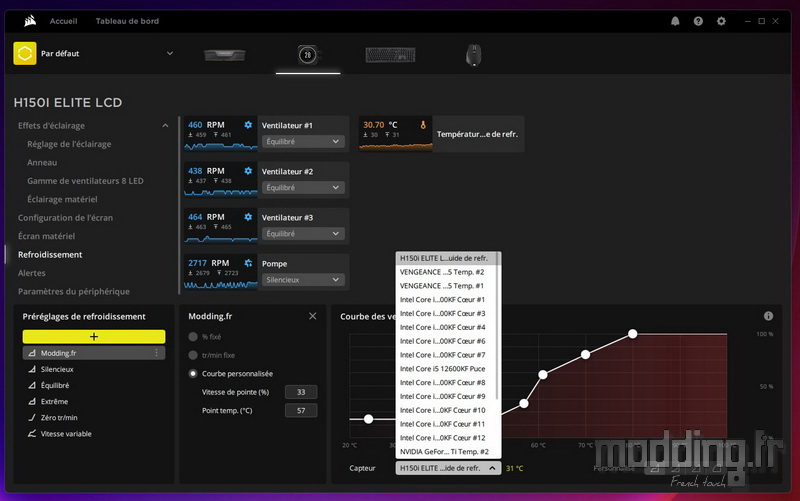Open Gamme de ventilateurs 8 LED
This screenshot has height=501, width=800.
click(x=85, y=181)
